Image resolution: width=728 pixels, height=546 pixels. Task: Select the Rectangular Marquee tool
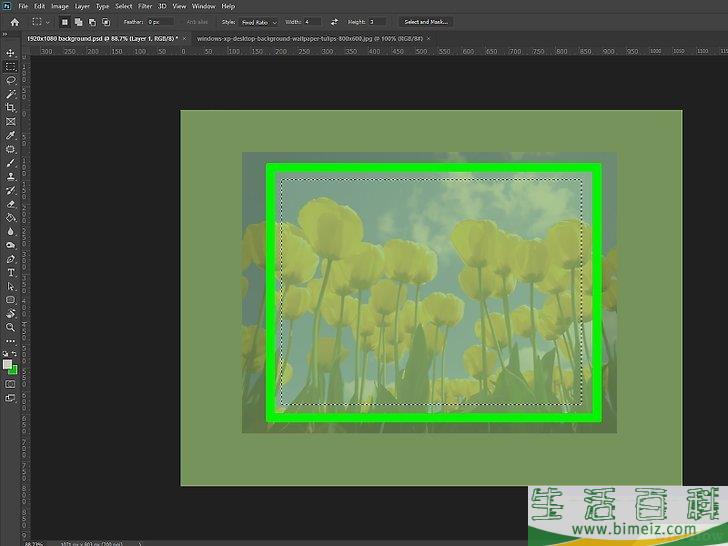[11, 67]
